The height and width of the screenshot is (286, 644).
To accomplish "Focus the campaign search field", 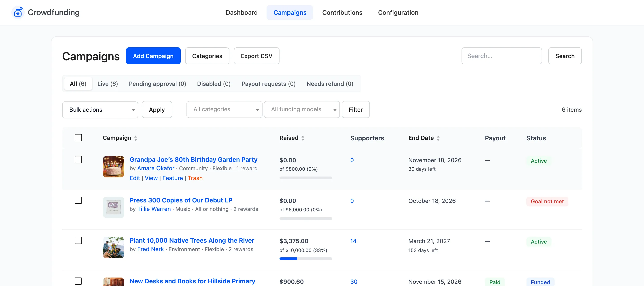I will pyautogui.click(x=502, y=56).
